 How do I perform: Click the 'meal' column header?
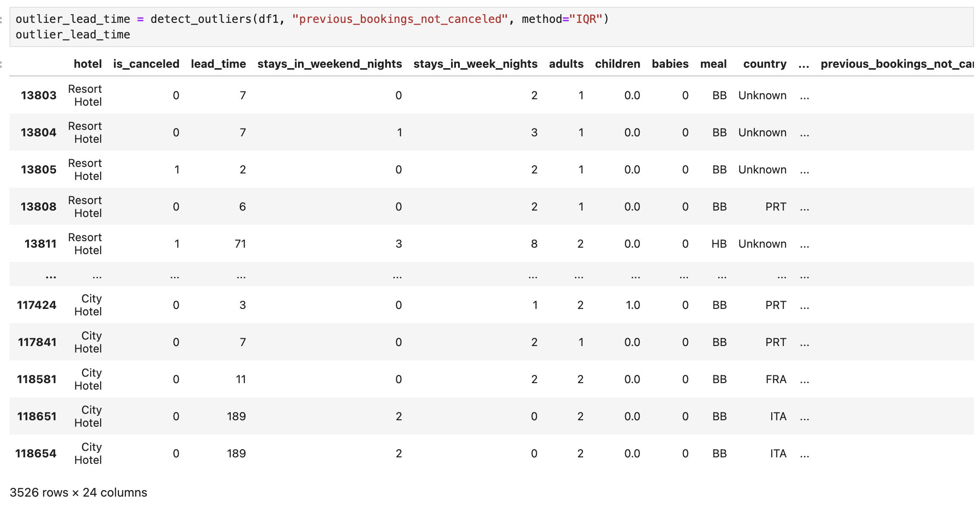(x=713, y=64)
